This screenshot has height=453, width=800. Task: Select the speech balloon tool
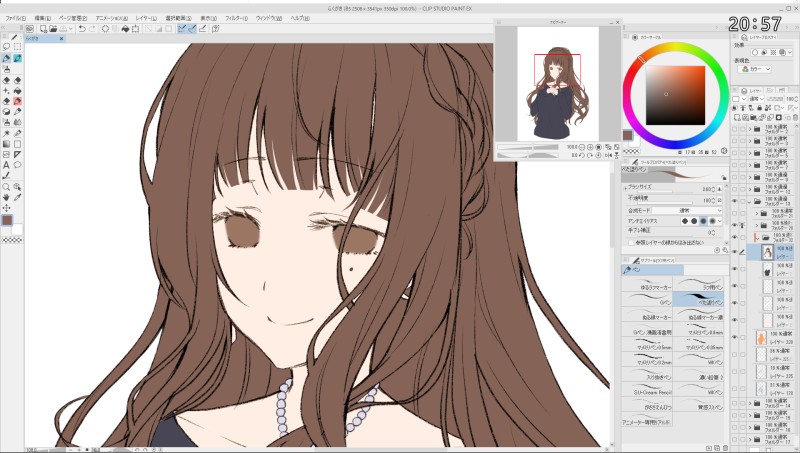[x=17, y=165]
